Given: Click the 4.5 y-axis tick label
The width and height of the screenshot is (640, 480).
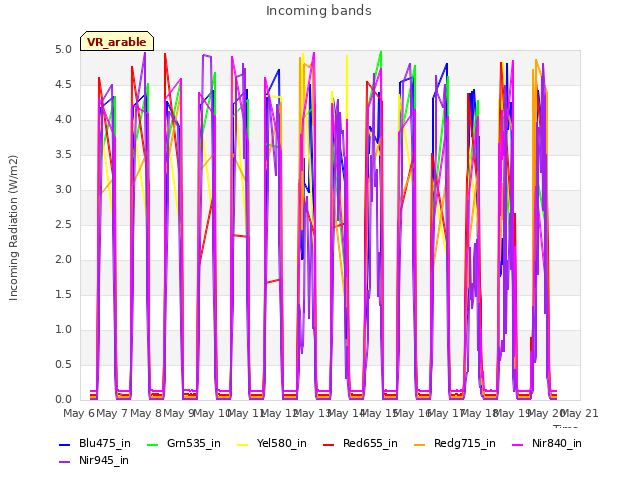Looking at the screenshot, I should coord(63,85).
